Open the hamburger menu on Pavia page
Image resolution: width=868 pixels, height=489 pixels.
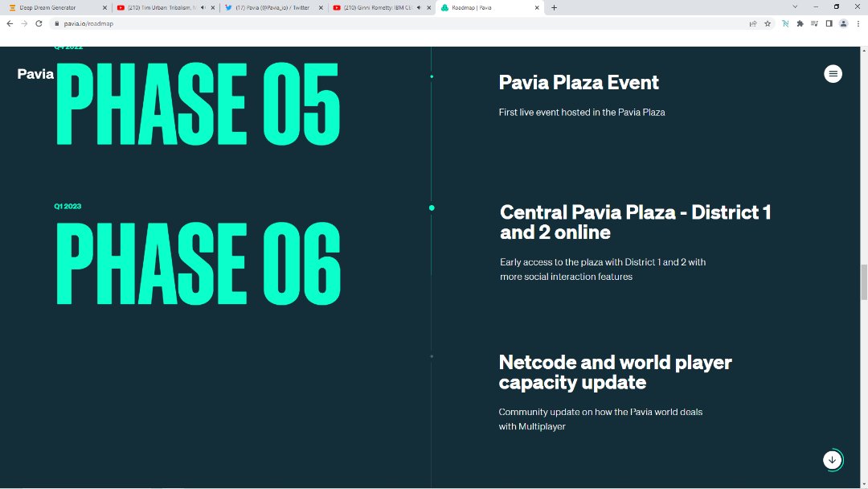833,74
